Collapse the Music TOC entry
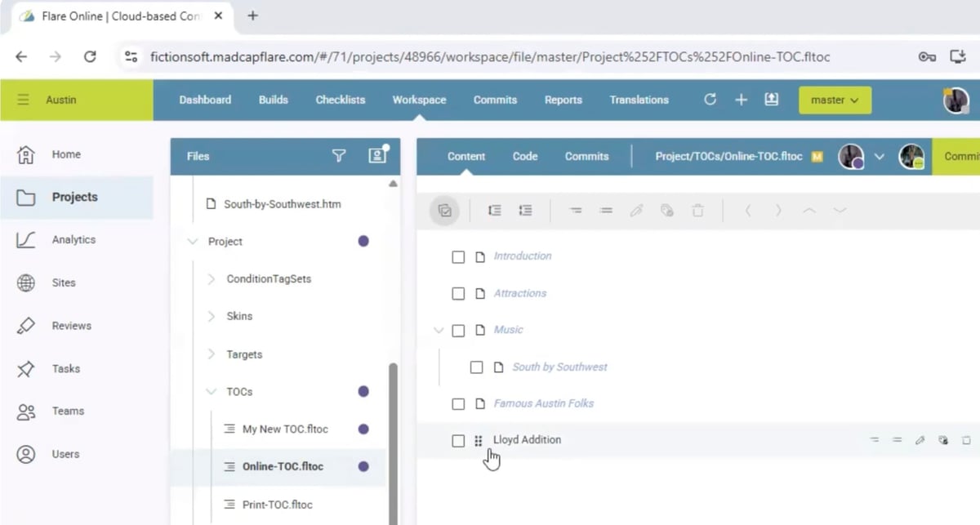 (439, 331)
